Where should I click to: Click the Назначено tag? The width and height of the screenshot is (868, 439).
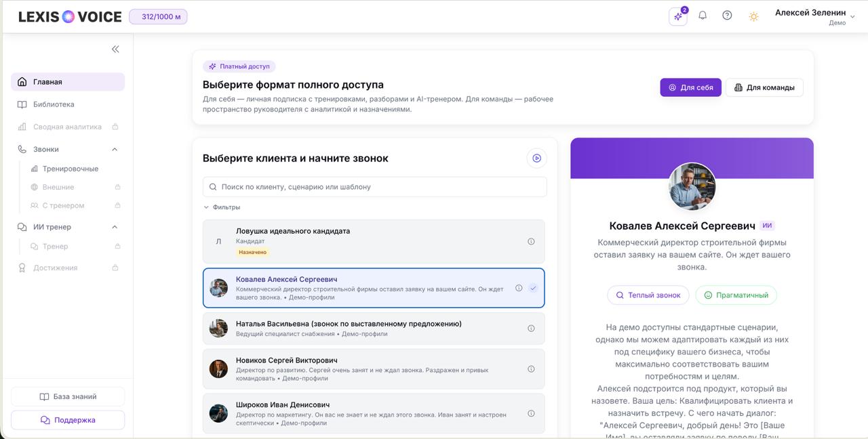tap(252, 252)
